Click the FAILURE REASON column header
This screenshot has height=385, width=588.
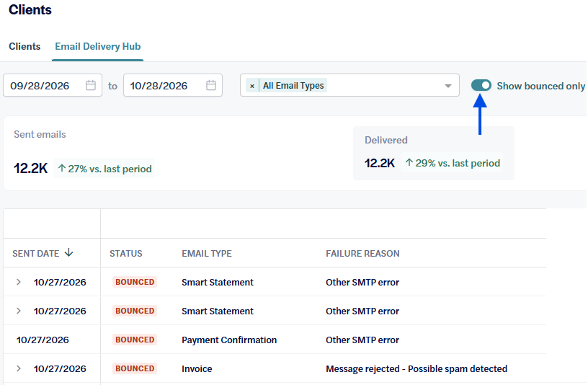362,254
